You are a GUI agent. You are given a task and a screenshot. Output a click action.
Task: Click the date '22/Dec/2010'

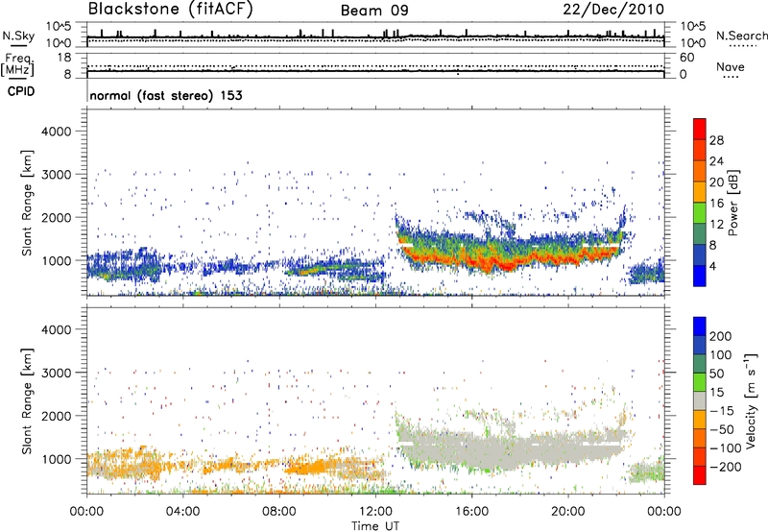(613, 10)
